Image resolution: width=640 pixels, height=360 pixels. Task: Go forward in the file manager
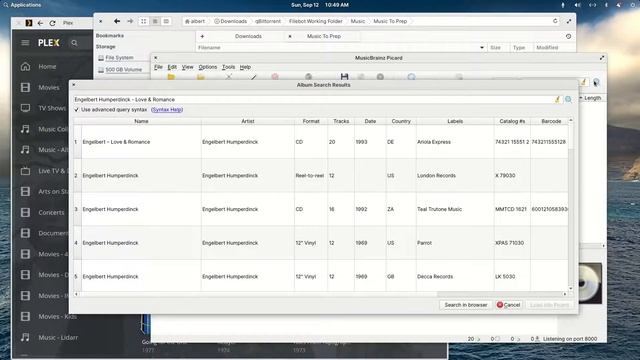pos(130,21)
